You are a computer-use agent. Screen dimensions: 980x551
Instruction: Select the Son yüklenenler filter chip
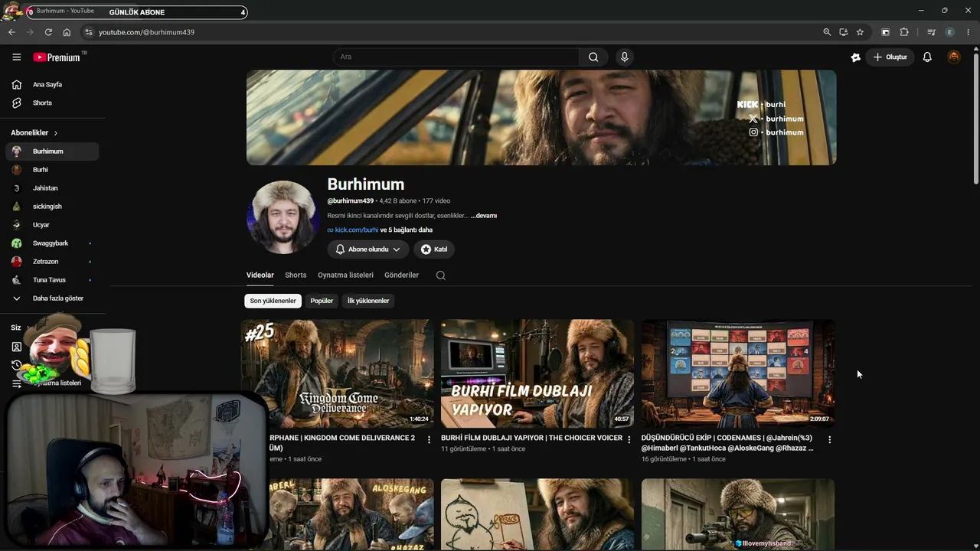point(273,301)
